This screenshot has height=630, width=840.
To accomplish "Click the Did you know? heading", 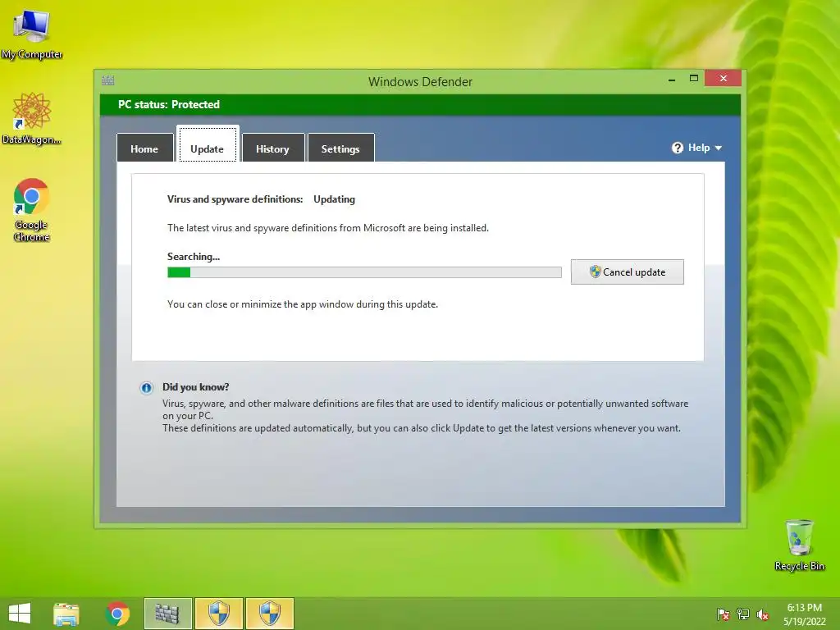I will [x=195, y=387].
